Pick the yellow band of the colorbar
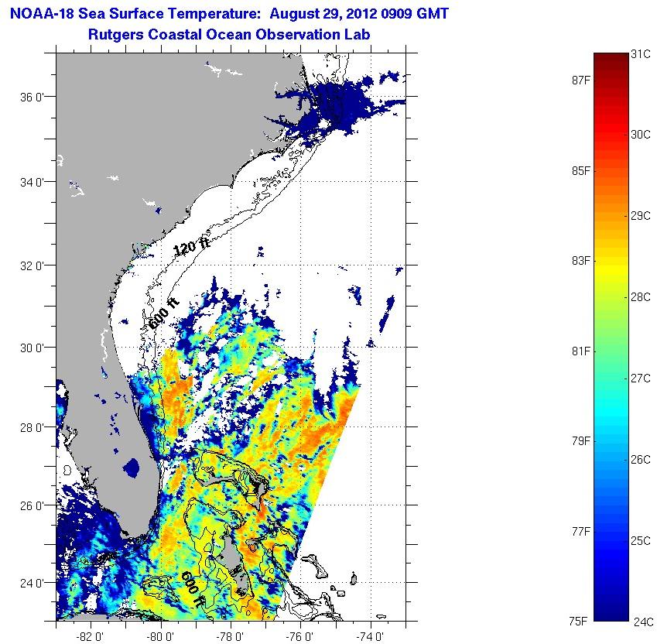The height and width of the screenshot is (644, 657). pos(611,270)
